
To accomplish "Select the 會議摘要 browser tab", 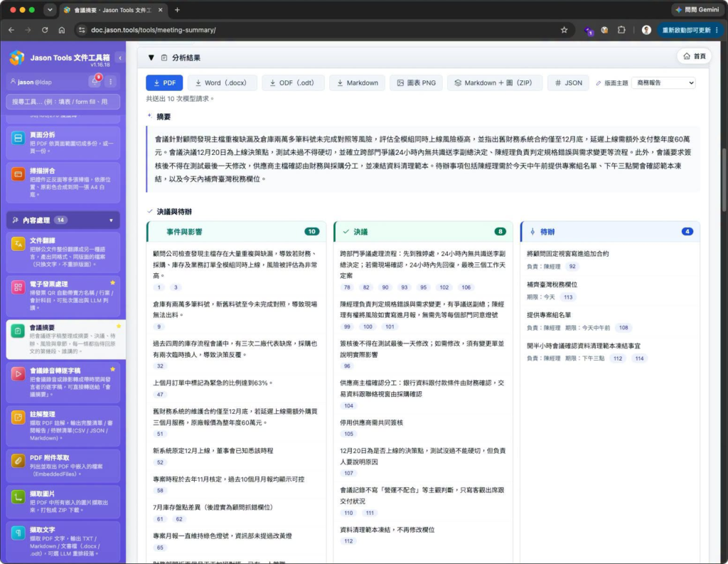I will click(113, 10).
